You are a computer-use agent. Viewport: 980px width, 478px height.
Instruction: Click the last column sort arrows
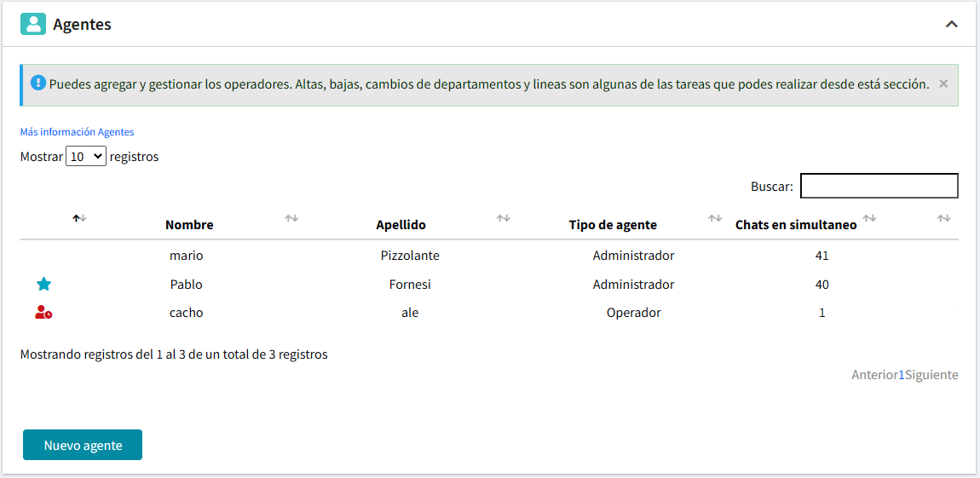(943, 219)
